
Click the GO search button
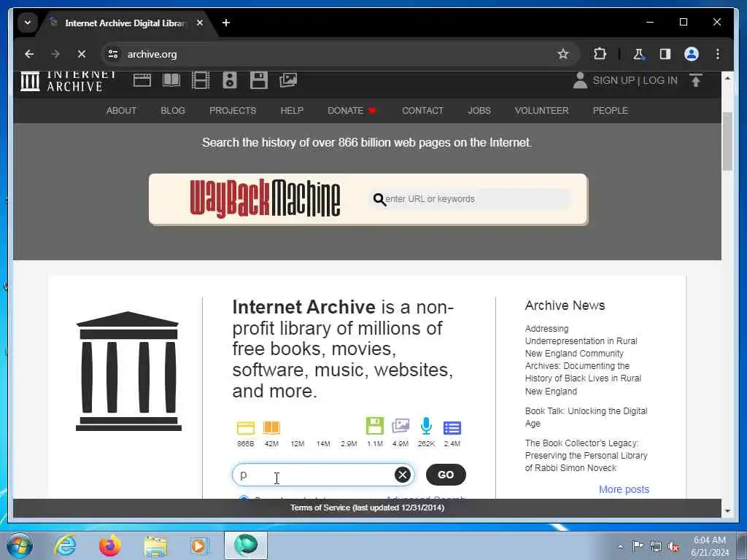pos(446,475)
